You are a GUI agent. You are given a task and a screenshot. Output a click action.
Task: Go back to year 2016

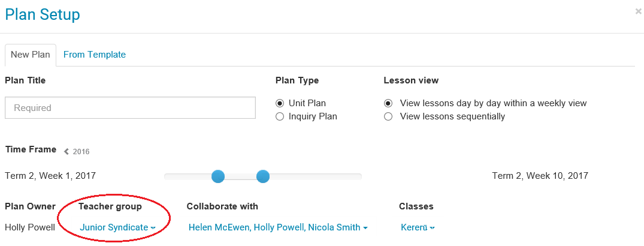point(66,152)
